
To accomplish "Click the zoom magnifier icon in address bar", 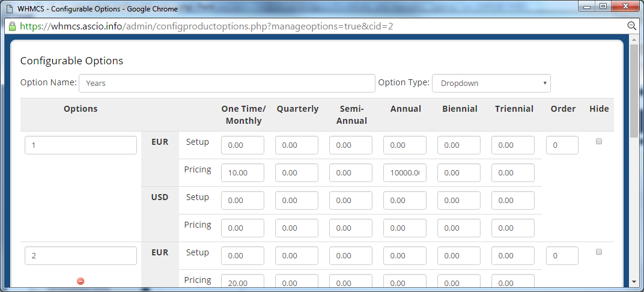I will (631, 26).
